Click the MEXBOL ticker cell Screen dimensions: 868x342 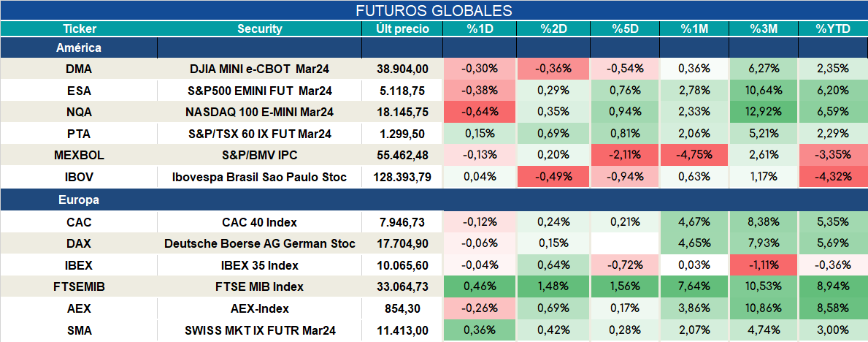pos(79,156)
